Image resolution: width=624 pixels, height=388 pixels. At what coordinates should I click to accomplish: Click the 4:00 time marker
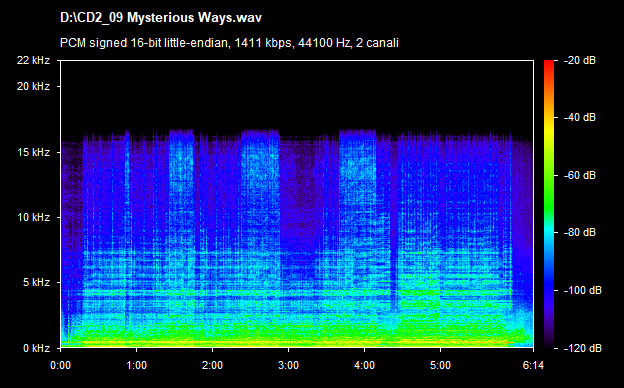(364, 365)
